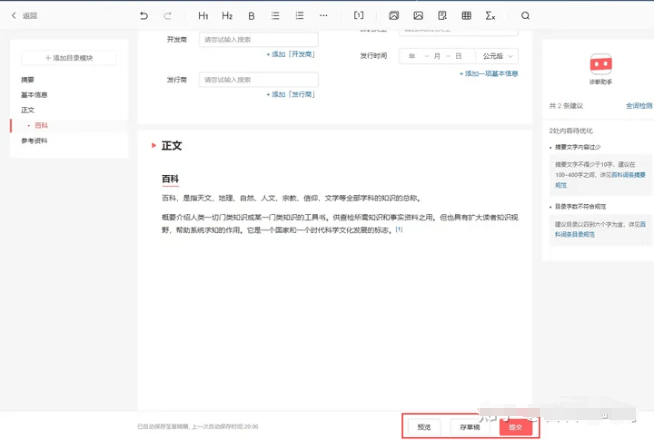
Task: Insert a table
Action: (467, 16)
